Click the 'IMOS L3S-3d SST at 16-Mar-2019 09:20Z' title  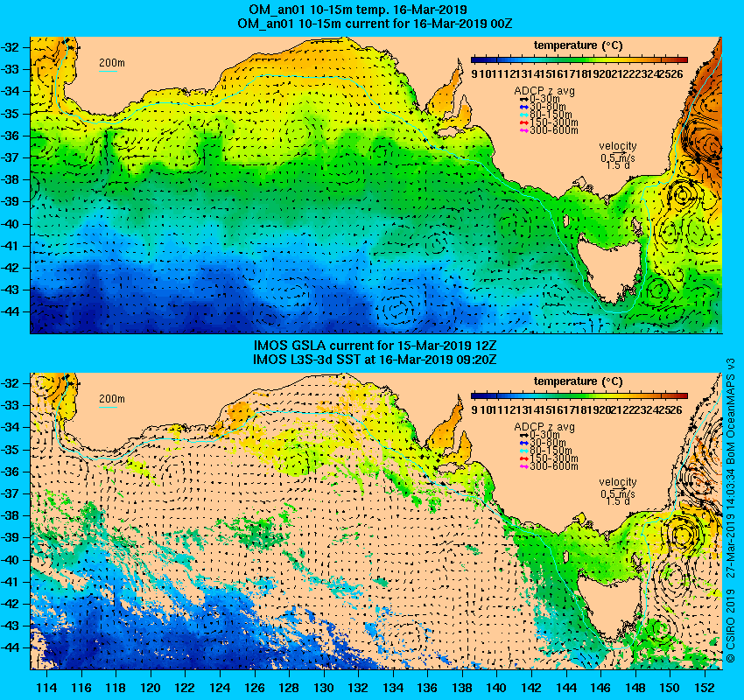[x=375, y=359]
